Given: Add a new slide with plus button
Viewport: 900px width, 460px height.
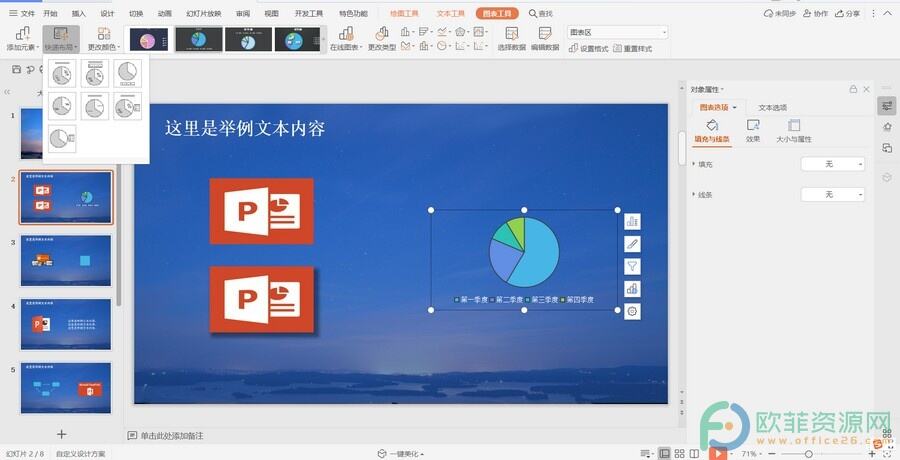Looking at the screenshot, I should click(61, 434).
